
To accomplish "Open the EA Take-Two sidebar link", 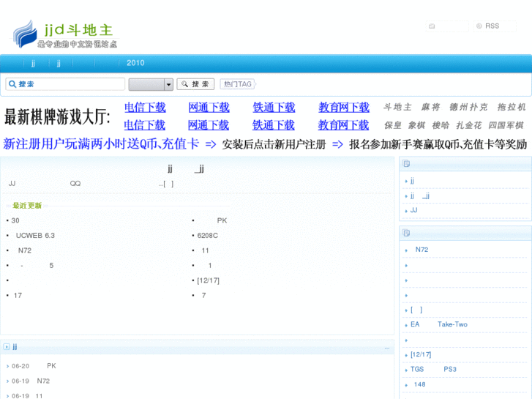I will tap(438, 324).
